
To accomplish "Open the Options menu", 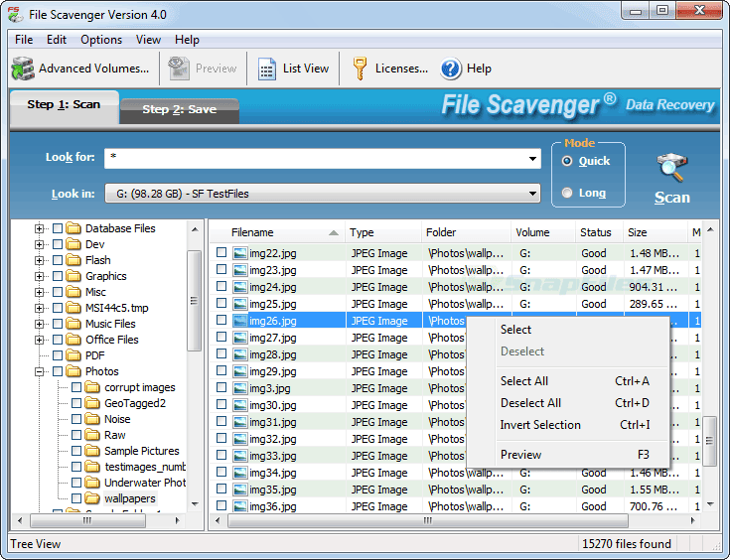I will click(101, 40).
